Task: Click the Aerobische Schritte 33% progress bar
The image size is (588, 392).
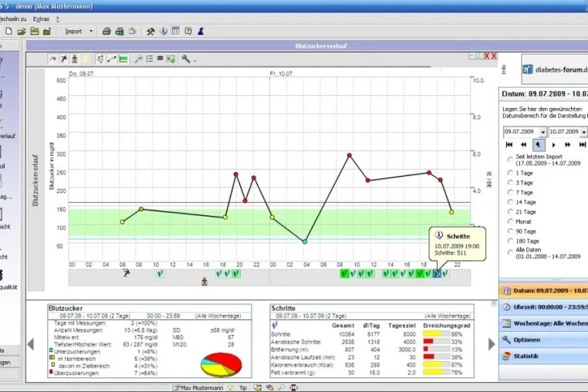Action: [x=437, y=341]
